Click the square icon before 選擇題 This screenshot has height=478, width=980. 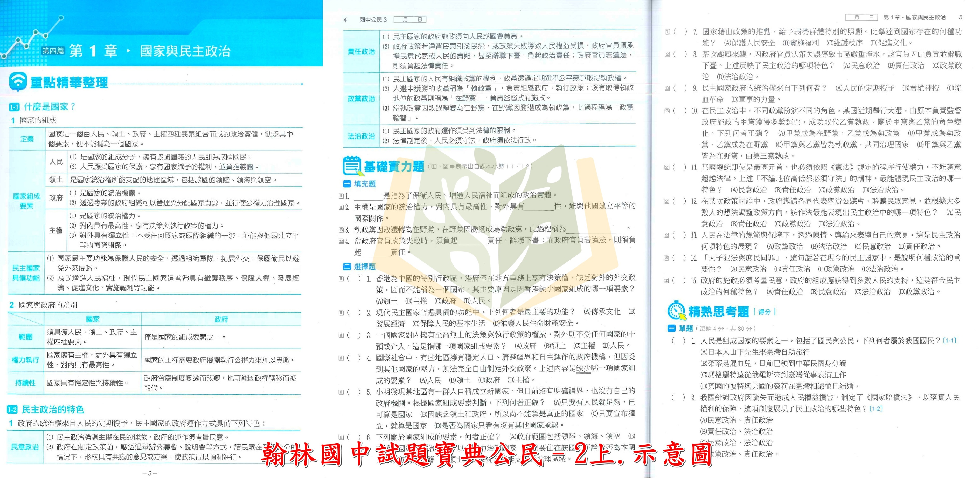[346, 267]
